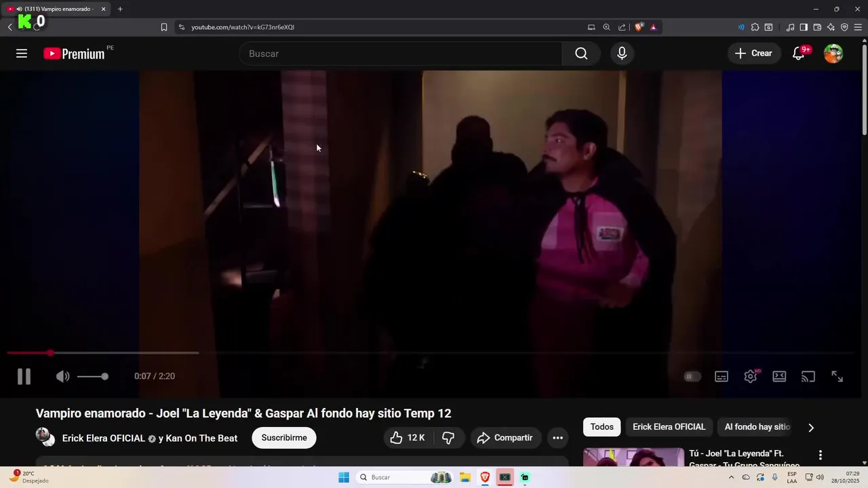Open the more actions three-dot menu
The height and width of the screenshot is (488, 868).
point(557,438)
